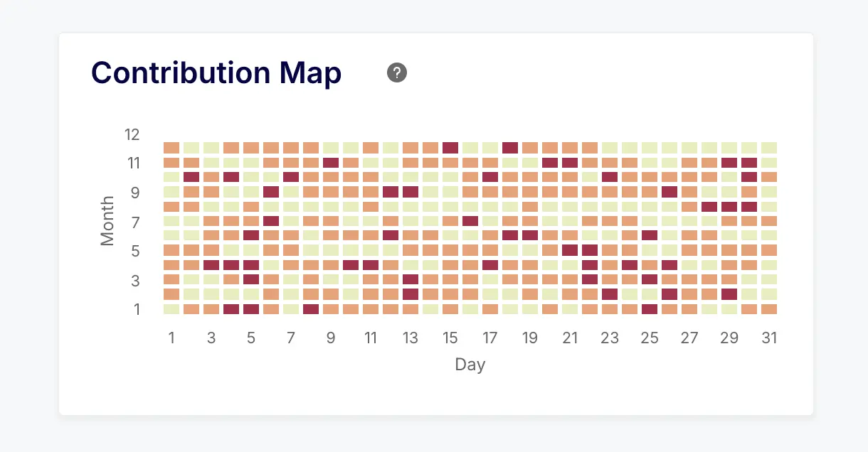Image resolution: width=868 pixels, height=452 pixels.
Task: Select the cell at Day 31, Month 1
Action: [770, 309]
